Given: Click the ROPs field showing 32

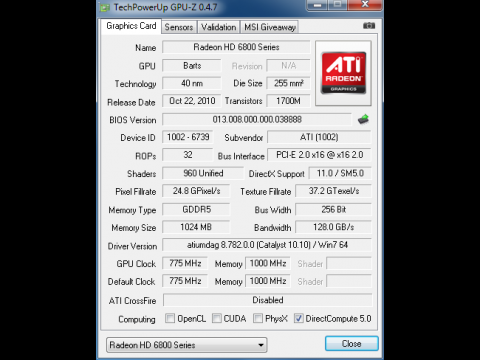Looking at the screenshot, I should pos(188,155).
